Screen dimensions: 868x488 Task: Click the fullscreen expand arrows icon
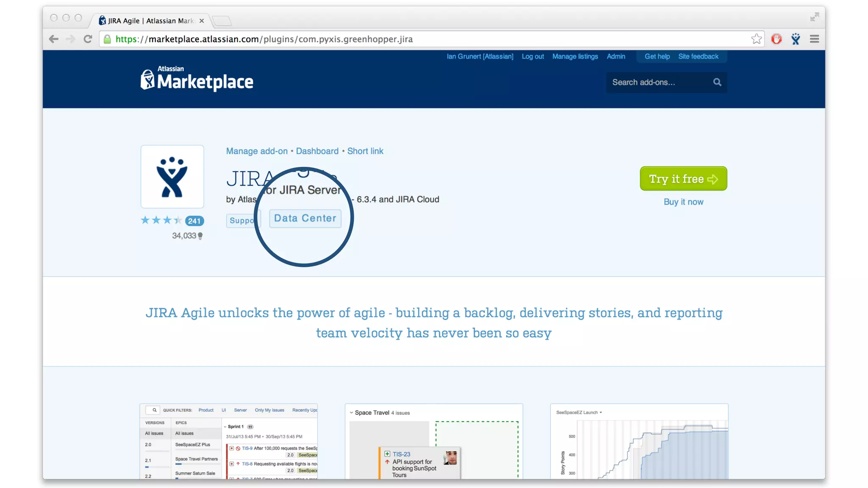point(814,17)
